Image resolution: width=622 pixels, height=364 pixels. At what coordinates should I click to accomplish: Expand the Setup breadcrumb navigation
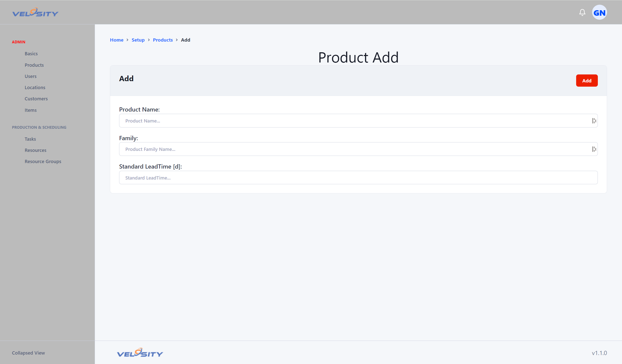coord(138,39)
